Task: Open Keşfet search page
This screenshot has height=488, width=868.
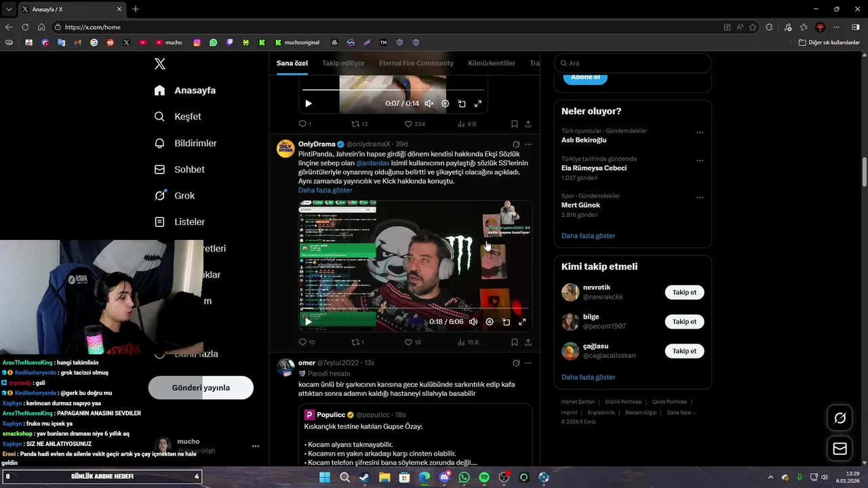Action: click(x=178, y=117)
